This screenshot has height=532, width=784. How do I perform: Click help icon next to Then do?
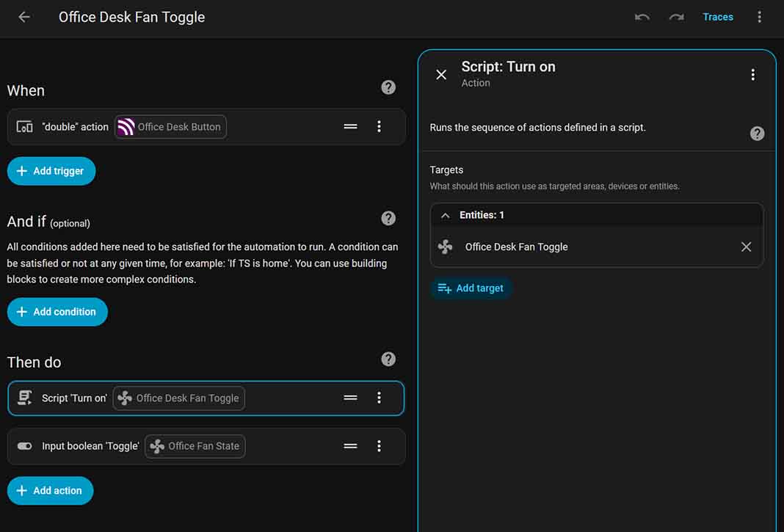[388, 359]
